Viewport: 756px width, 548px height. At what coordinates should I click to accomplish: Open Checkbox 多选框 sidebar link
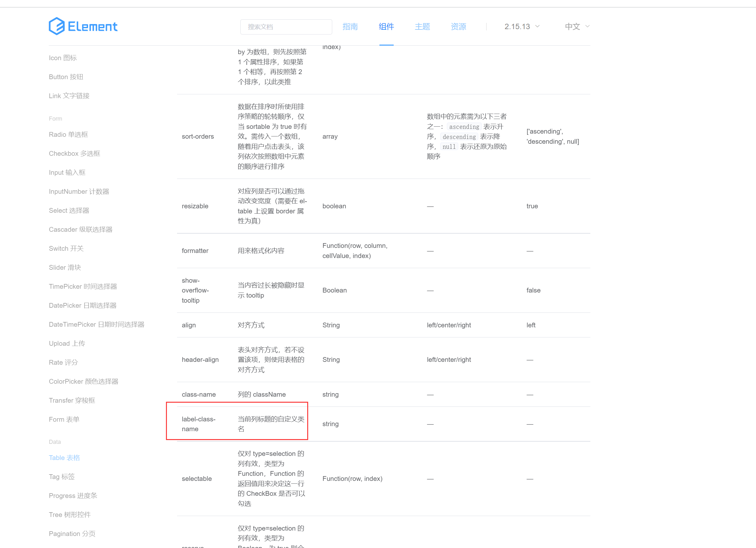pyautogui.click(x=74, y=154)
